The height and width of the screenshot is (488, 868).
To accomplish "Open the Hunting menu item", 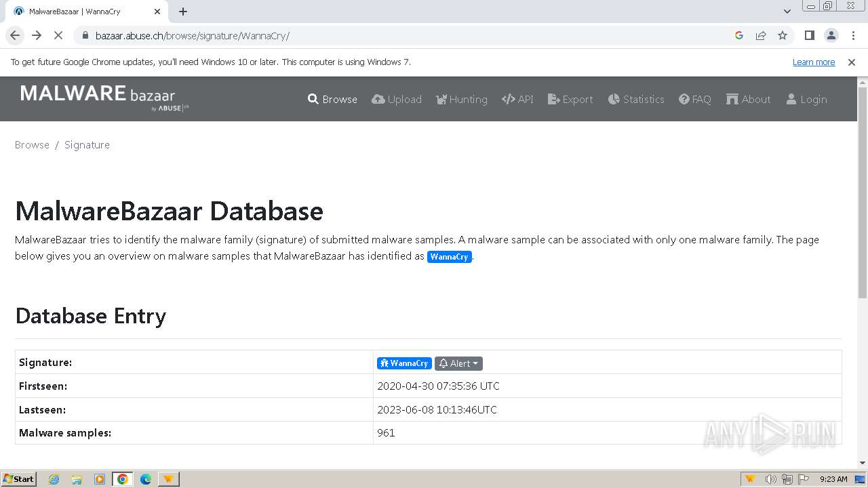I will click(x=461, y=99).
